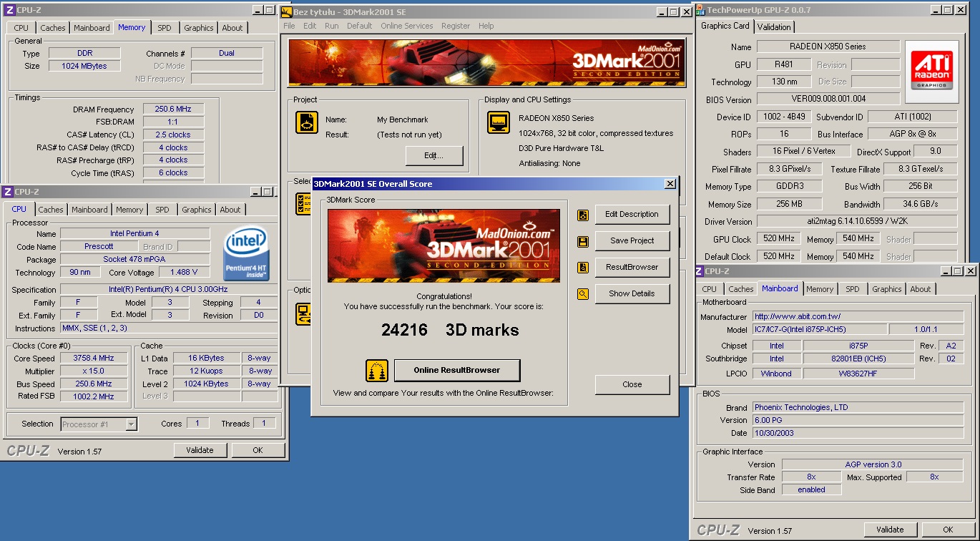Click OK in the CPU tab CPU-Z window
Image resolution: width=980 pixels, height=541 pixels.
258,450
